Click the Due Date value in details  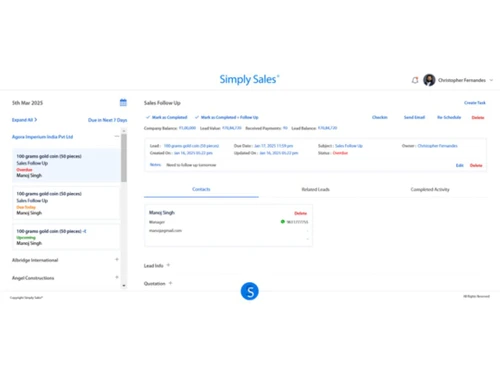tap(274, 146)
